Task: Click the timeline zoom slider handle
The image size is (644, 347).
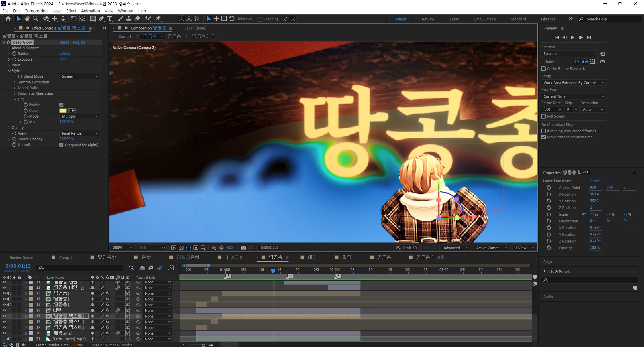Action: pos(203,345)
